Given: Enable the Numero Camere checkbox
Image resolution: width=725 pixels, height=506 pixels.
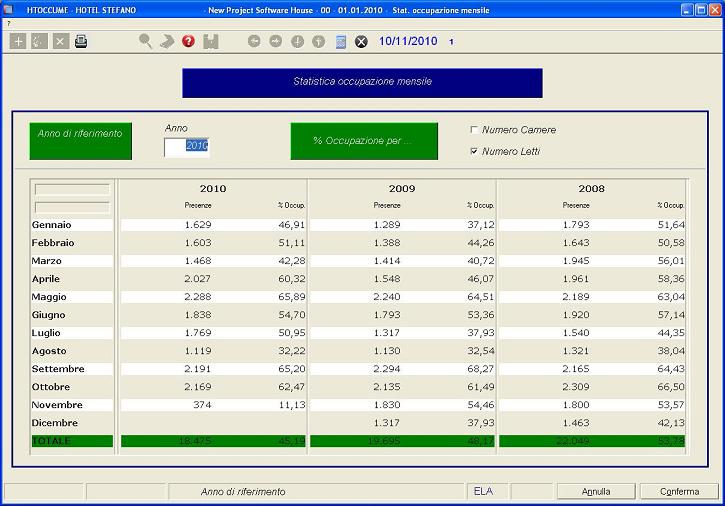Looking at the screenshot, I should tap(474, 130).
